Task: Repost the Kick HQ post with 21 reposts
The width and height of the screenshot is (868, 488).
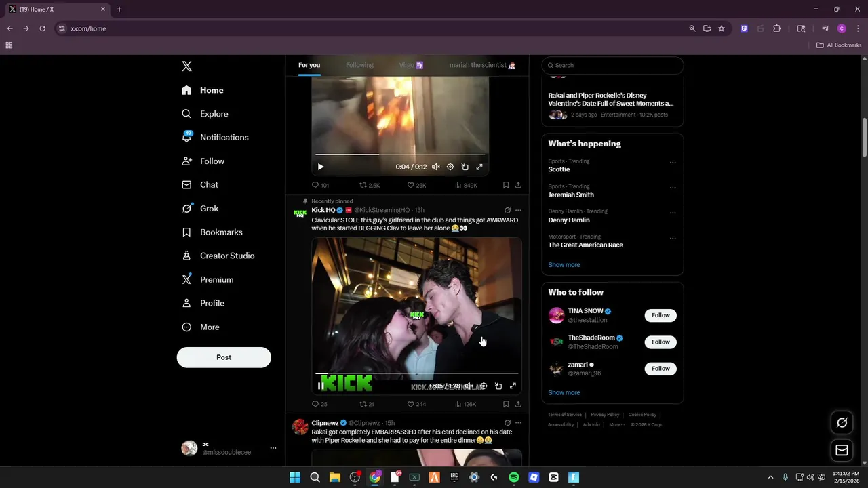Action: tap(367, 404)
